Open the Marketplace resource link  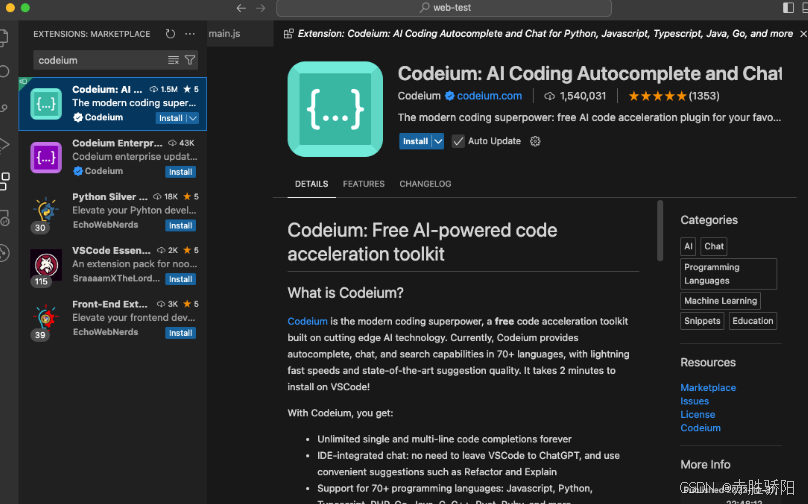point(708,388)
